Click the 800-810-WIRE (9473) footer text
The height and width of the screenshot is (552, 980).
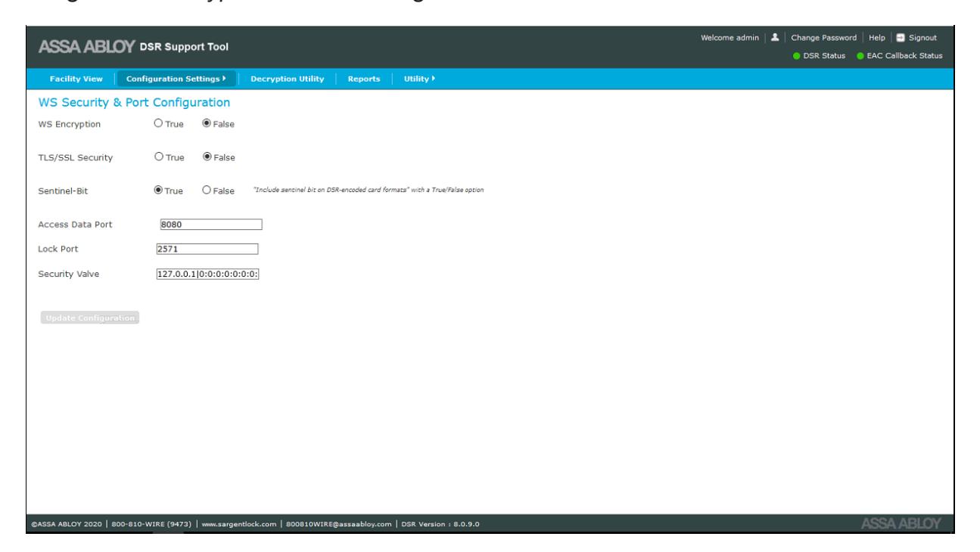(153, 524)
